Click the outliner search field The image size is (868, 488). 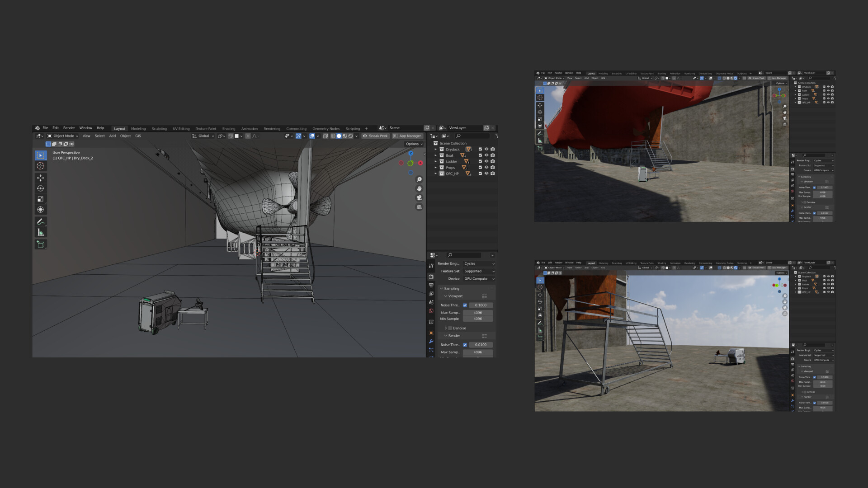(472, 136)
